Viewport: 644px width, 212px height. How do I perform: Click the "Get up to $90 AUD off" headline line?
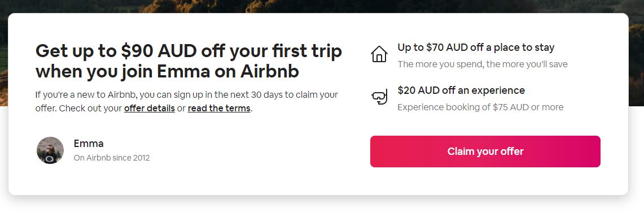coord(189,51)
